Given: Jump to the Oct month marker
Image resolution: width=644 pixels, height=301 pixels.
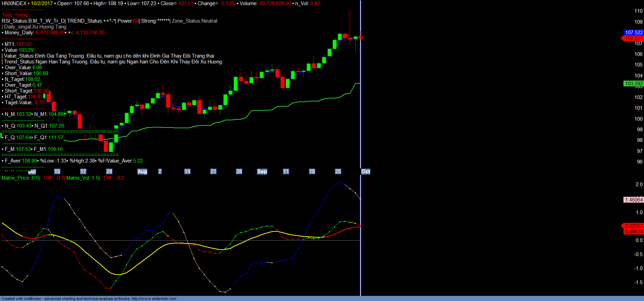Looking at the screenshot, I should 366,171.
